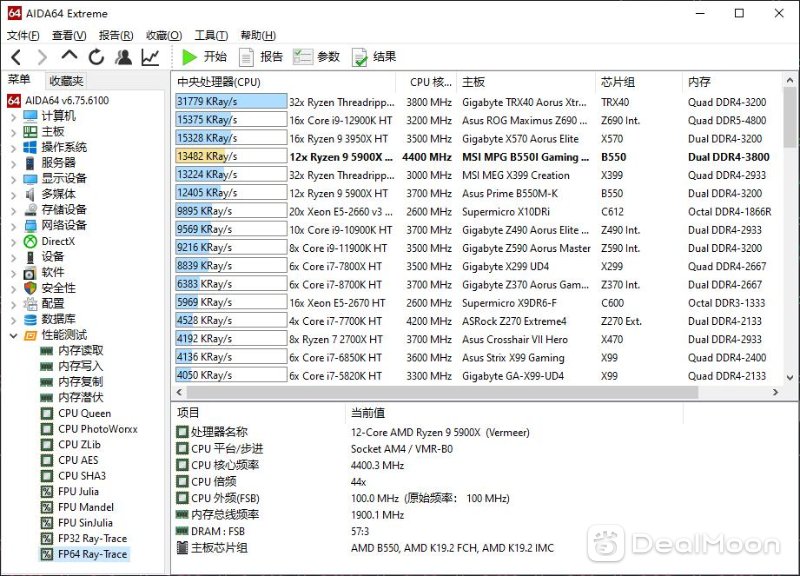Click the FP32 Ray-Trace benchmark icon

tap(46, 538)
